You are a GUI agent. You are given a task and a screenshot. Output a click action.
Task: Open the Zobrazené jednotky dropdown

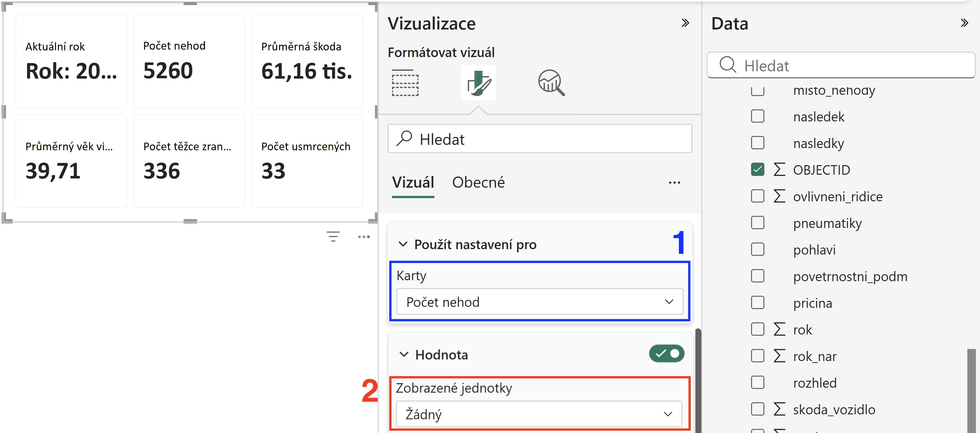(539, 414)
